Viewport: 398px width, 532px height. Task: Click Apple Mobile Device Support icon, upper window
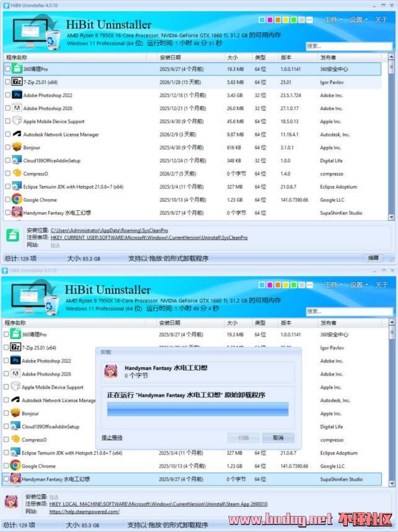(17, 121)
